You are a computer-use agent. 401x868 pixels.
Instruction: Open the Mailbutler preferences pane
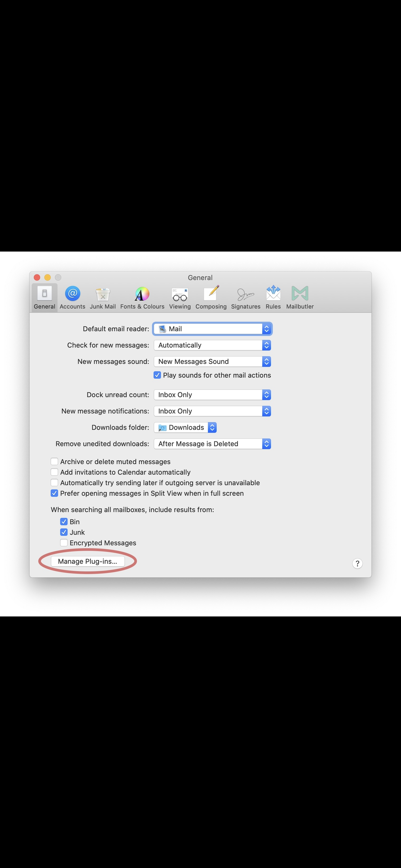[300, 297]
